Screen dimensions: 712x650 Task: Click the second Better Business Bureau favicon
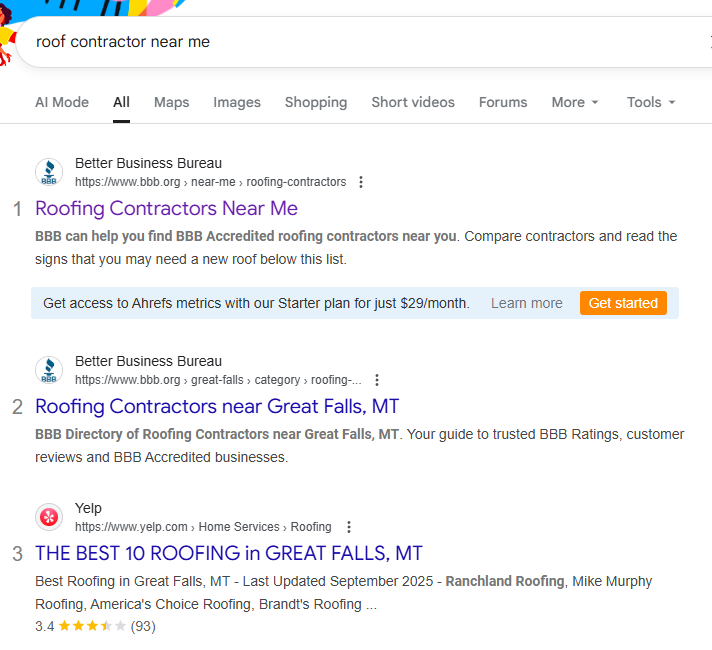(x=49, y=370)
